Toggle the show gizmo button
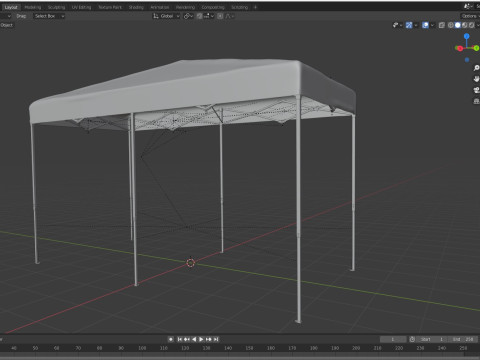Screen dimensions: 480x360 [x=409, y=25]
